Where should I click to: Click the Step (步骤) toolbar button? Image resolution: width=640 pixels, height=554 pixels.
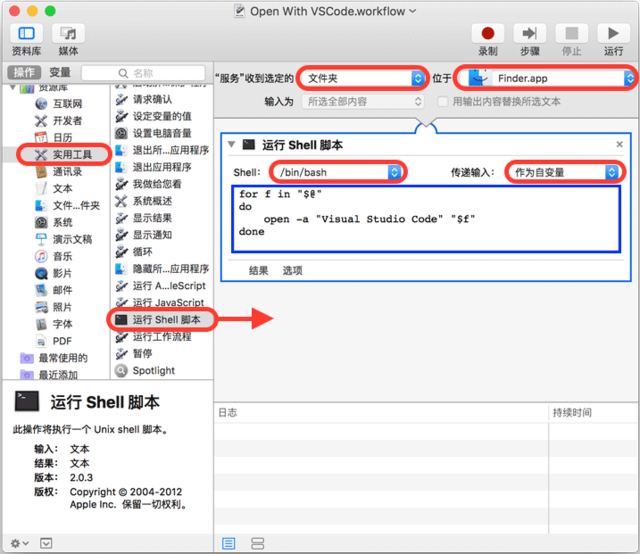[x=530, y=33]
